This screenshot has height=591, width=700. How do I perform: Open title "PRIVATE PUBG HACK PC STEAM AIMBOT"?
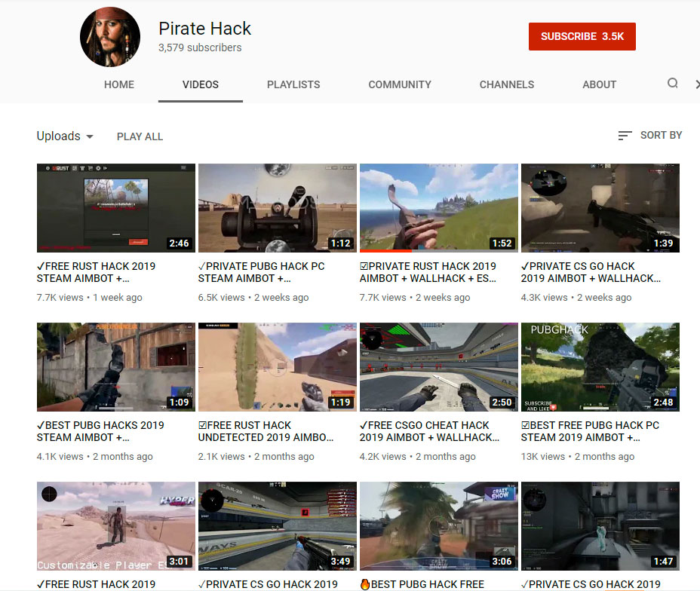(261, 272)
